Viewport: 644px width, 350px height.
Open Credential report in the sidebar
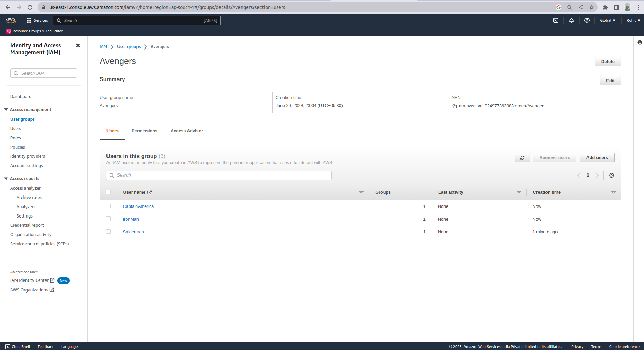(27, 225)
